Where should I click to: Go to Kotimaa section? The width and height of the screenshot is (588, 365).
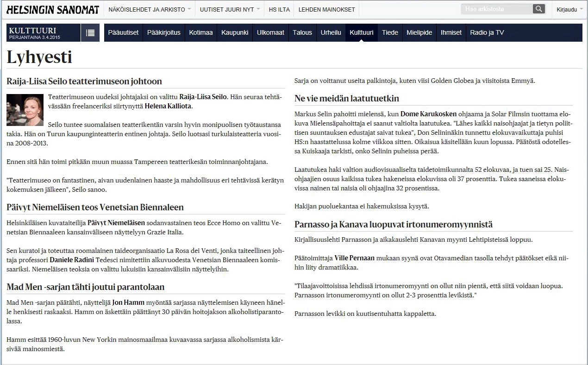pyautogui.click(x=201, y=32)
